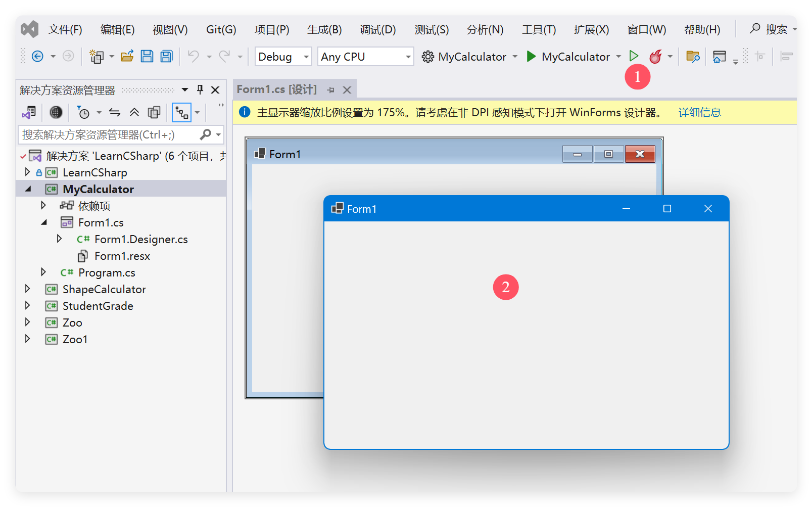Click the Redo arrow icon
Image resolution: width=812 pixels, height=507 pixels.
(224, 56)
